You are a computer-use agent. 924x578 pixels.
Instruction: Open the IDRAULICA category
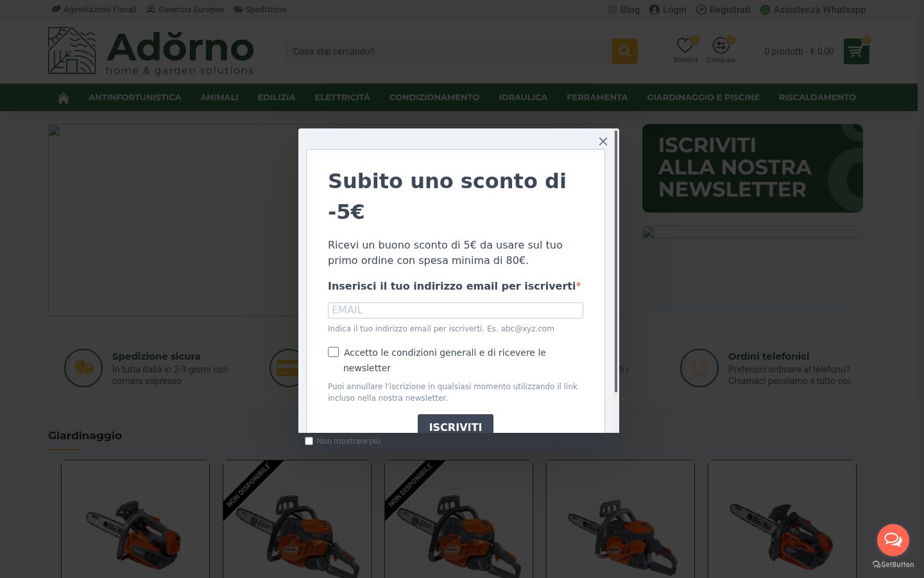click(x=523, y=98)
